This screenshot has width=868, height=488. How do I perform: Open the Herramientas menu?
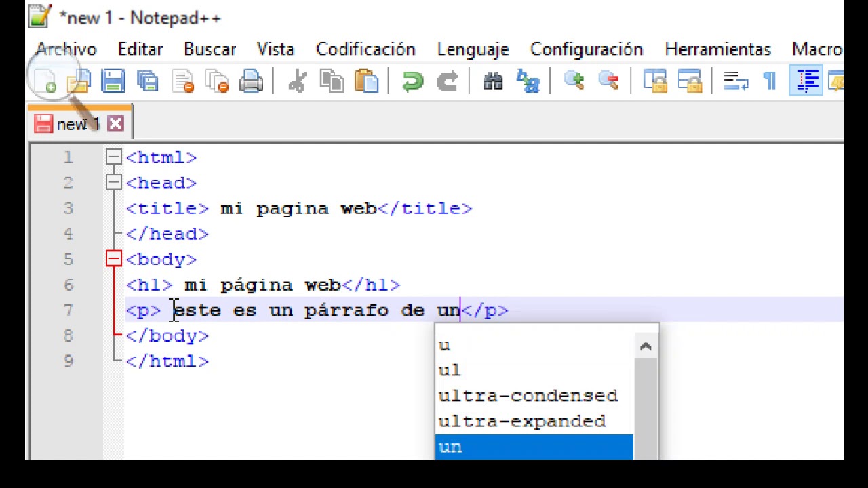(717, 49)
